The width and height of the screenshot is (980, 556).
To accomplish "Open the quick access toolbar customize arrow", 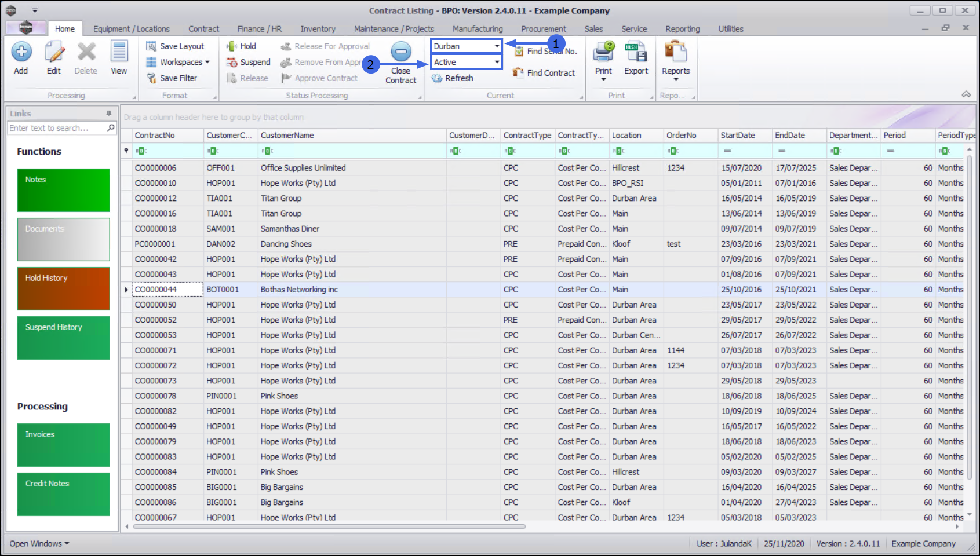I will click(35, 10).
